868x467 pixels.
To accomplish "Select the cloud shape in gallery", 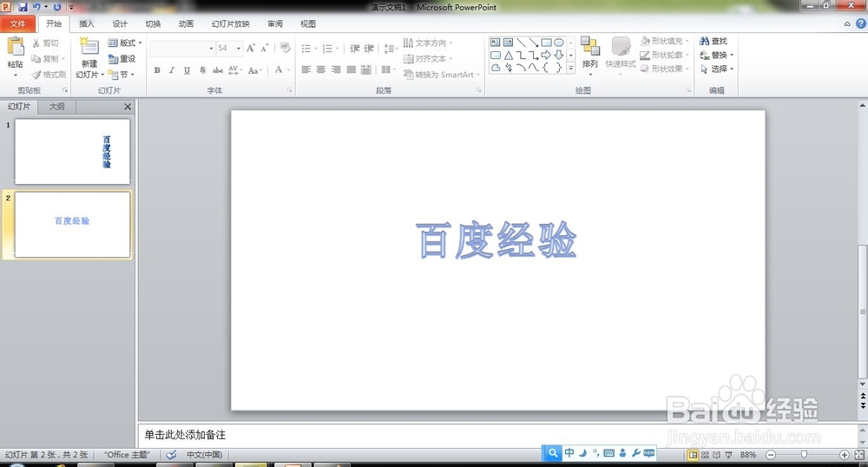I will click(x=496, y=68).
